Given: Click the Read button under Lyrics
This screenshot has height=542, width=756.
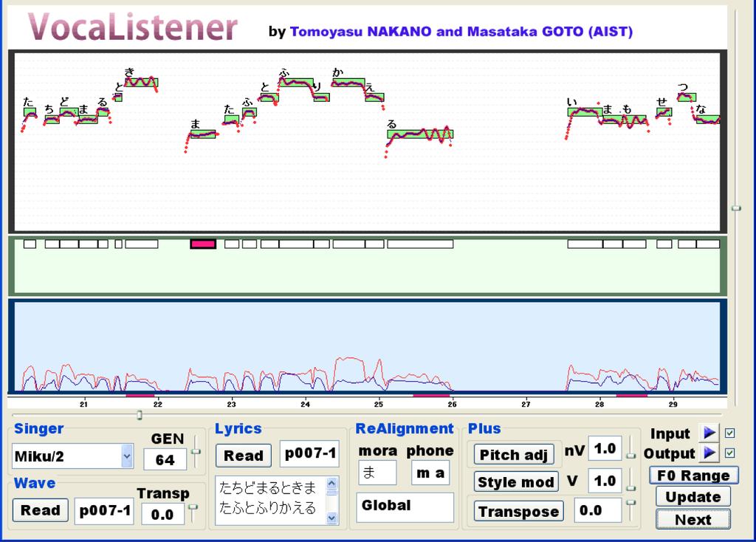Looking at the screenshot, I should point(244,456).
